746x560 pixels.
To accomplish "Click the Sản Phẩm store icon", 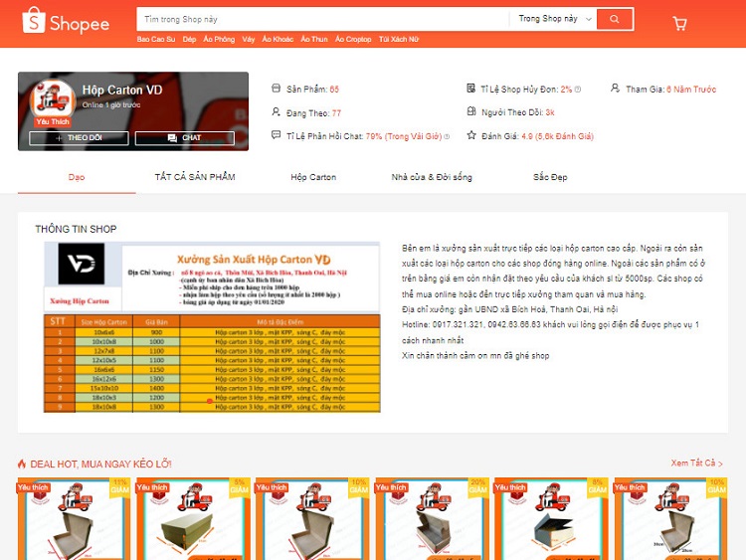I will (x=277, y=90).
